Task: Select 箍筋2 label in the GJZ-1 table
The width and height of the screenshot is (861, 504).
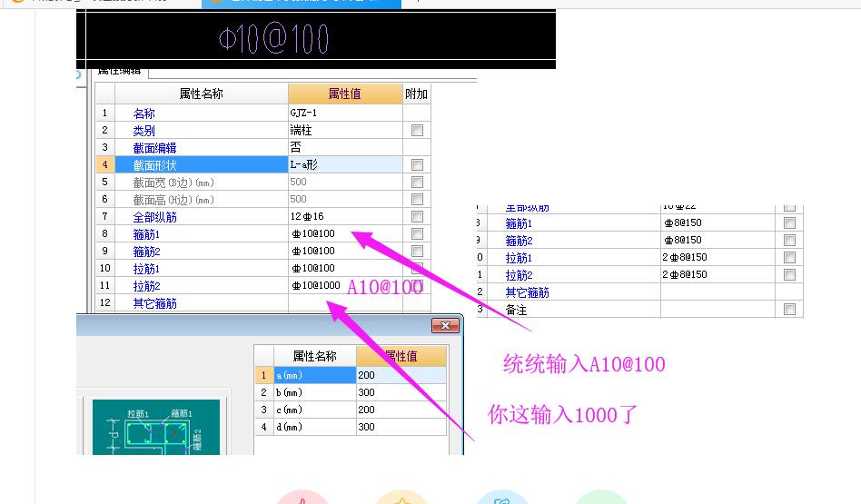Action: 146,252
